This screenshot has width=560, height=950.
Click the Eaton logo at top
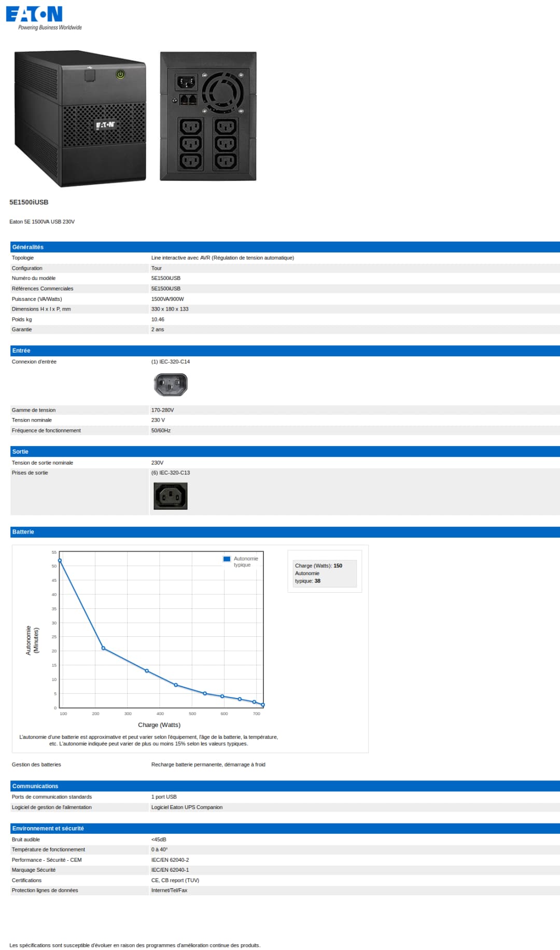click(x=44, y=18)
